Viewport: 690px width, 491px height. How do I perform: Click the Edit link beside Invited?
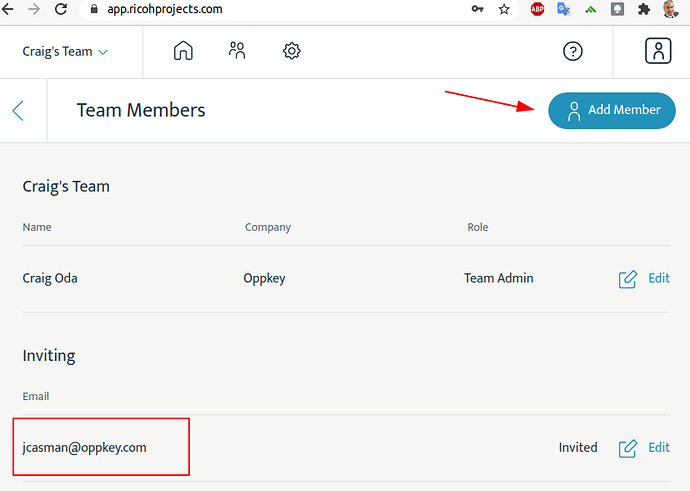click(x=659, y=447)
